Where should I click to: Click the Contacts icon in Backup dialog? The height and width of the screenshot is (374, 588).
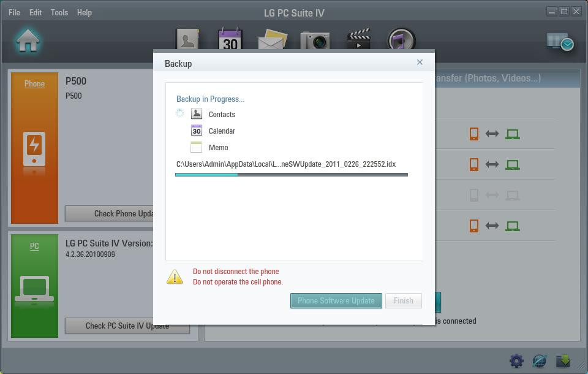pyautogui.click(x=197, y=114)
